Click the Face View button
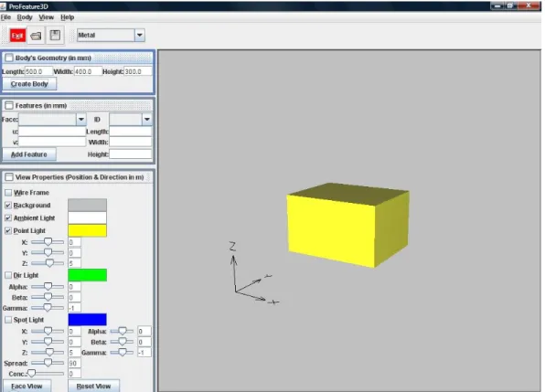Viewport: 545px width, 392px height. point(27,386)
